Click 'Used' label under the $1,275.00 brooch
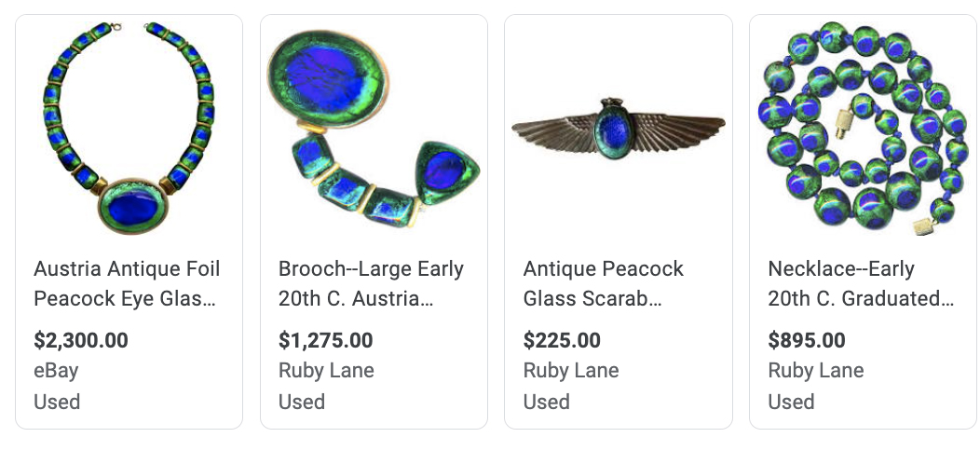Screen dimensions: 980x451 (x=302, y=402)
